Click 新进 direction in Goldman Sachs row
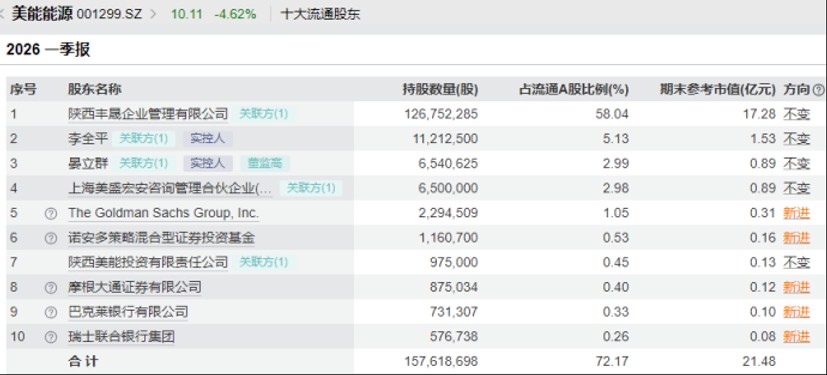Screen dimensions: 827x375 point(796,213)
